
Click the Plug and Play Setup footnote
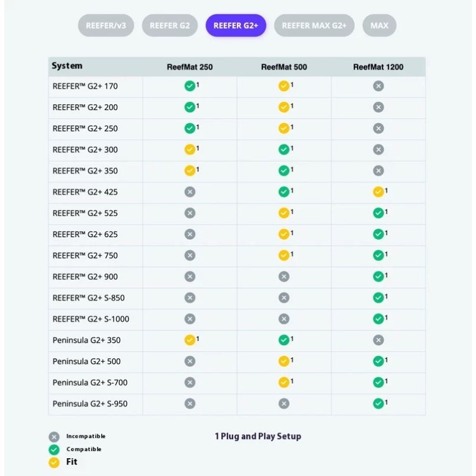tap(258, 437)
